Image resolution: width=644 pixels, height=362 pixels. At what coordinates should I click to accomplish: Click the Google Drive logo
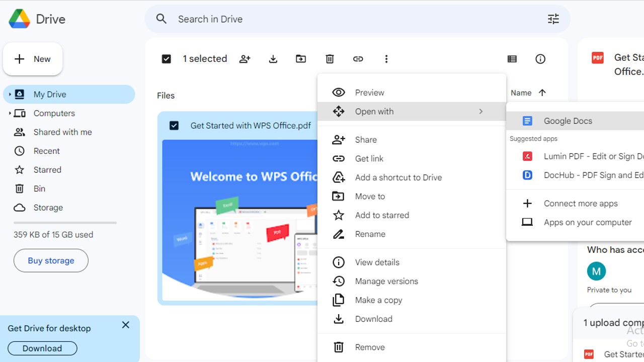tap(20, 19)
